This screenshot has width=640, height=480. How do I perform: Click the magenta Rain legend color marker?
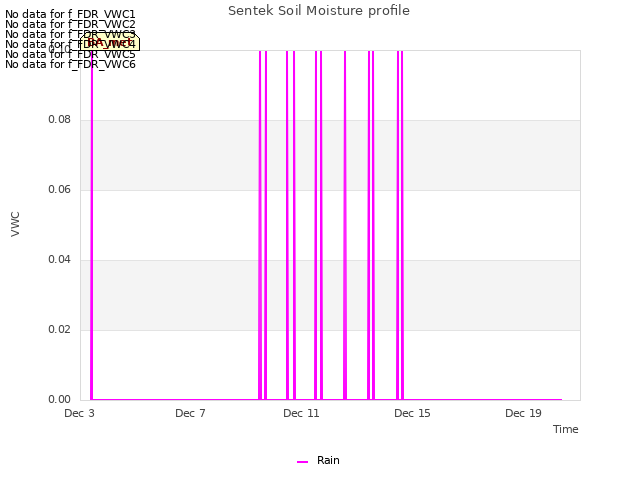(302, 462)
